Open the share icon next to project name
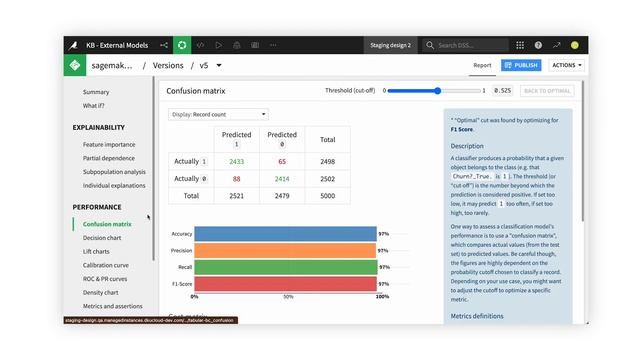Viewport: 640px width, 360px height. (x=164, y=45)
